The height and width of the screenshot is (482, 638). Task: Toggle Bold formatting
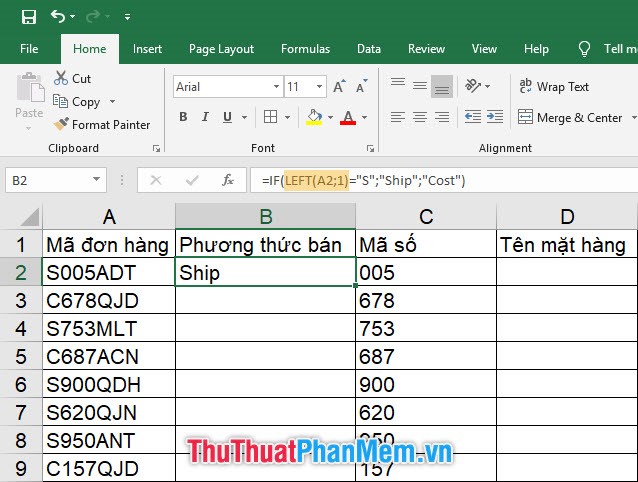coord(184,117)
